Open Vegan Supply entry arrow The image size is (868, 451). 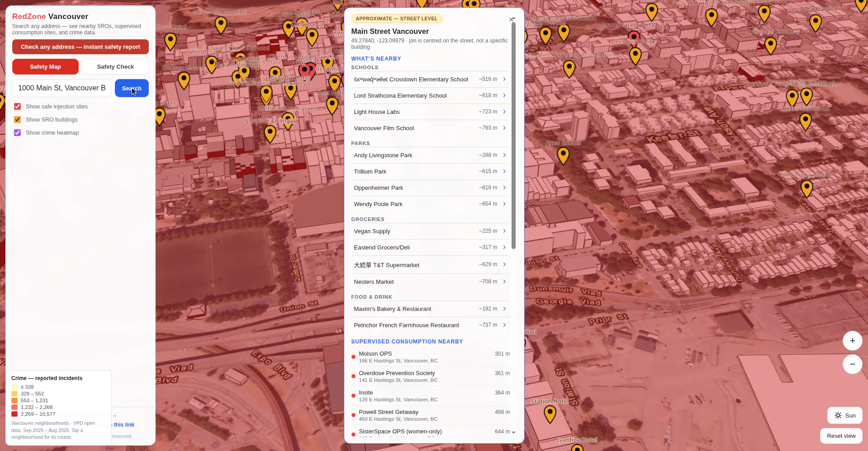[x=504, y=231]
